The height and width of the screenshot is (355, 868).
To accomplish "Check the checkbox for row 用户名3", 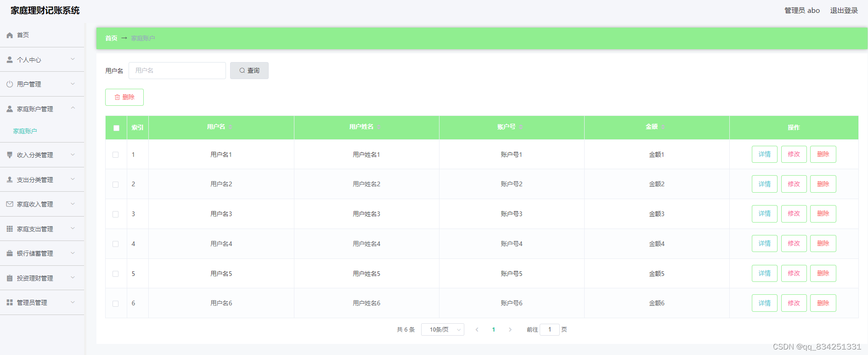I will tap(116, 214).
